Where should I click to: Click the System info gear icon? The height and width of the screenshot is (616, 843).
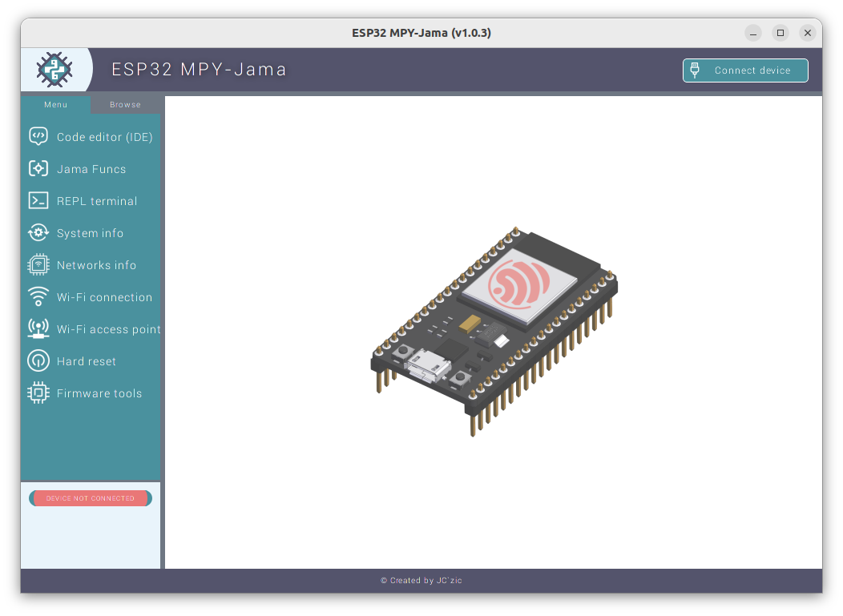click(38, 233)
